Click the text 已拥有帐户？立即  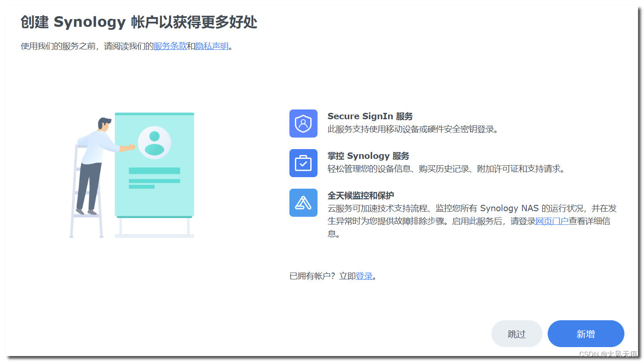click(323, 276)
